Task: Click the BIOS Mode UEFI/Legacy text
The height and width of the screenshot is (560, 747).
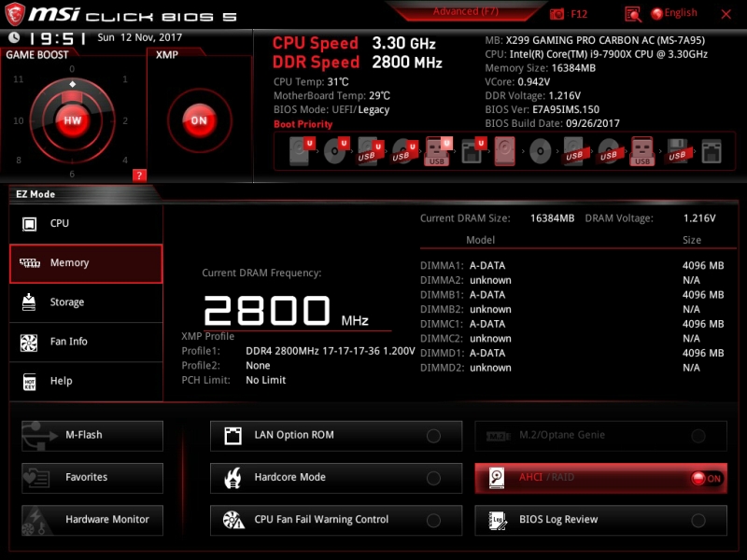Action: click(x=331, y=110)
